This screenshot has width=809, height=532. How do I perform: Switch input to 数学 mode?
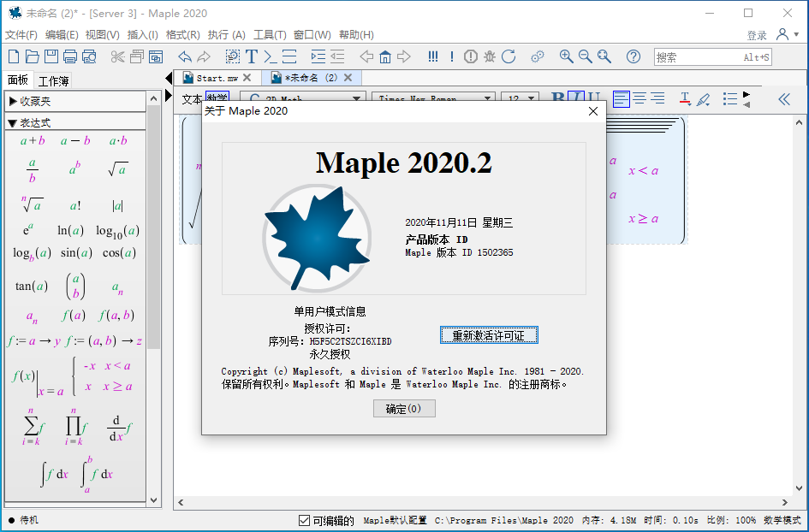tap(217, 98)
